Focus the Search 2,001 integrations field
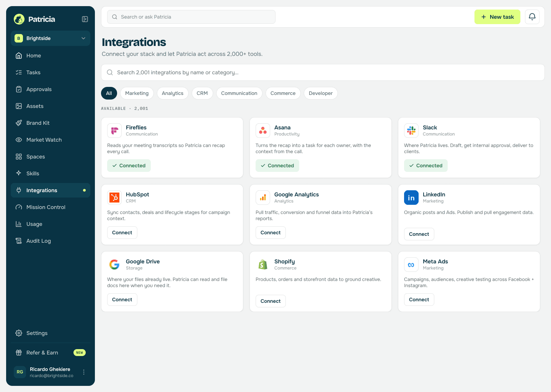 coord(323,72)
